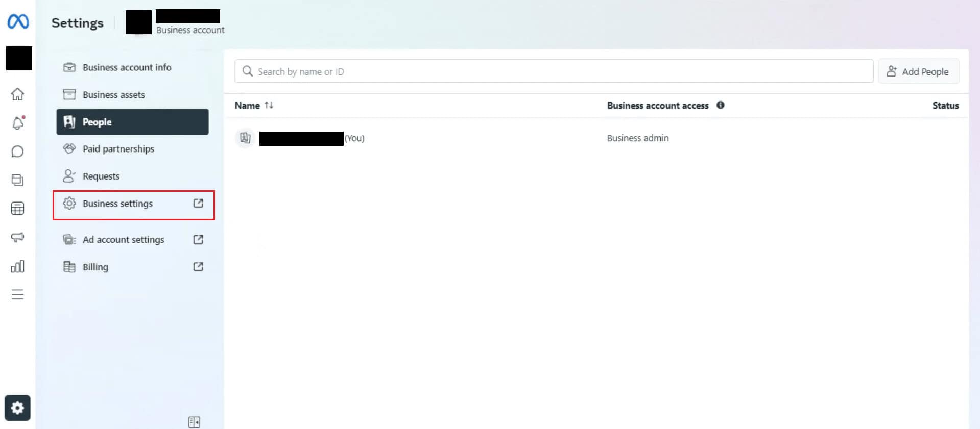980x429 pixels.
Task: Click the Business admin cell text
Action: (x=638, y=138)
